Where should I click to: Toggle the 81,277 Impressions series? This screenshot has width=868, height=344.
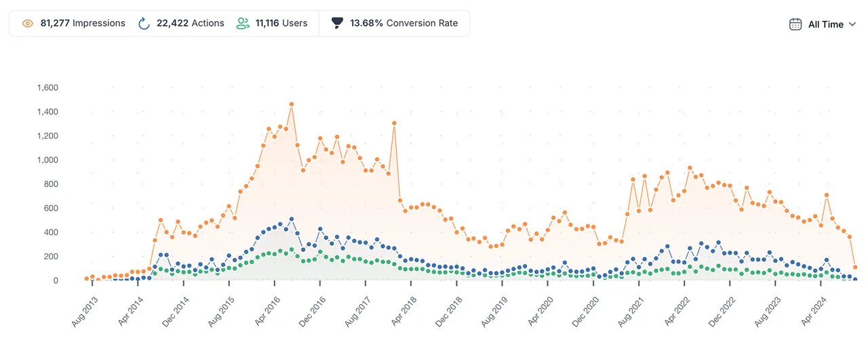[73, 23]
